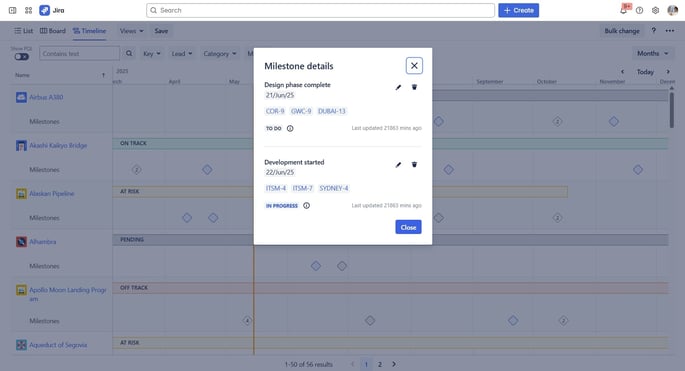Image resolution: width=685 pixels, height=371 pixels.
Task: Open the Views dropdown
Action: (x=131, y=31)
